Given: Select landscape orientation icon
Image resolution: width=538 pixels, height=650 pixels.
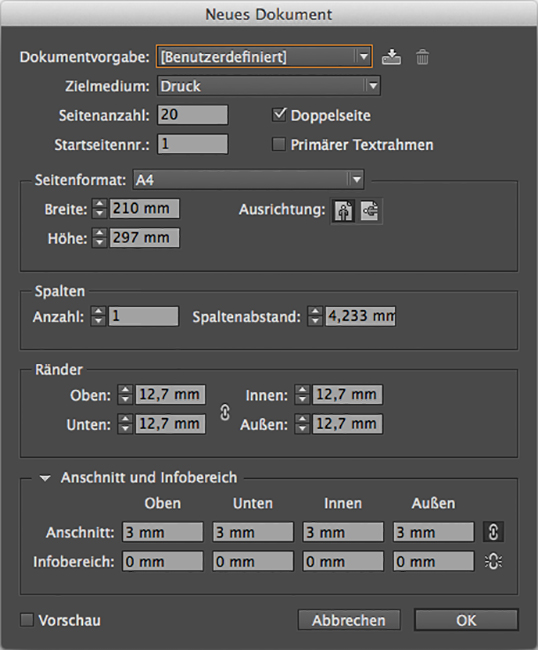Looking at the screenshot, I should [x=369, y=211].
